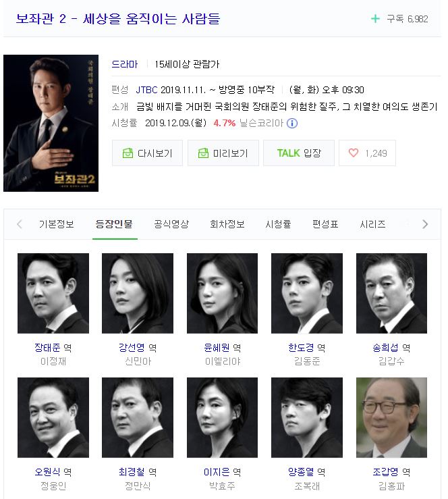Open the 공식영상 tab
Screen dimensions: 448x499
(x=171, y=224)
